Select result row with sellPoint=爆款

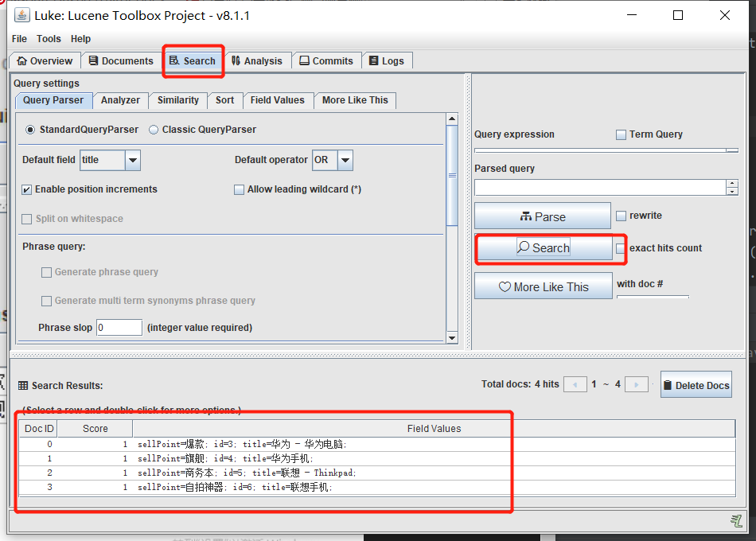[x=377, y=444]
